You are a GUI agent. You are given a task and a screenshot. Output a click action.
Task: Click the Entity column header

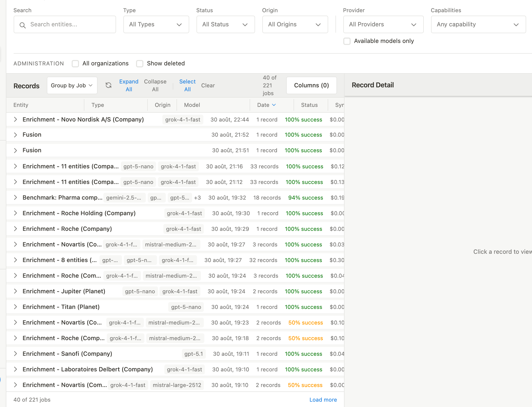click(x=21, y=105)
